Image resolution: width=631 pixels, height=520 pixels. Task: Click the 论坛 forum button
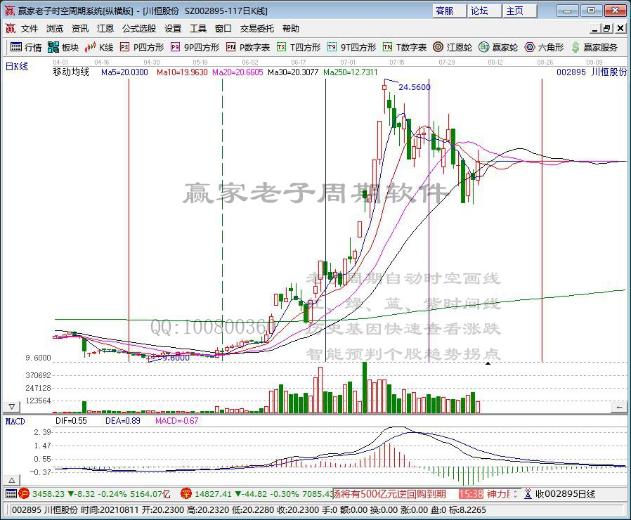(484, 11)
